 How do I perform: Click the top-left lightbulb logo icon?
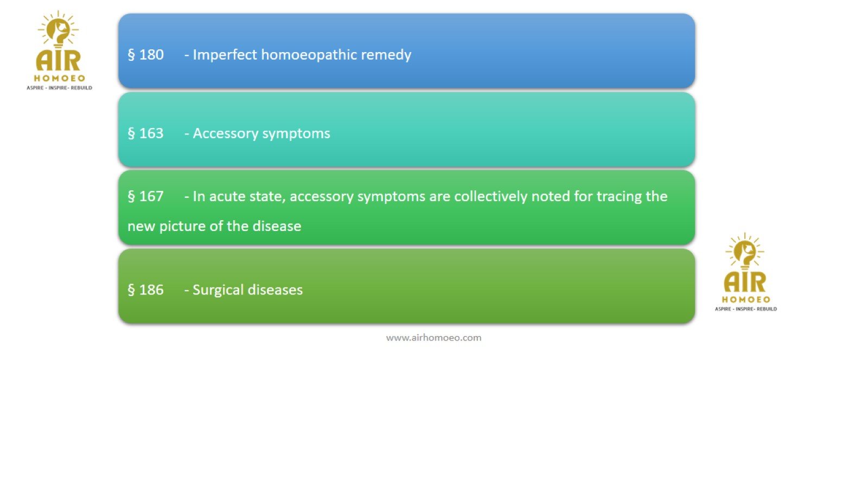59,29
